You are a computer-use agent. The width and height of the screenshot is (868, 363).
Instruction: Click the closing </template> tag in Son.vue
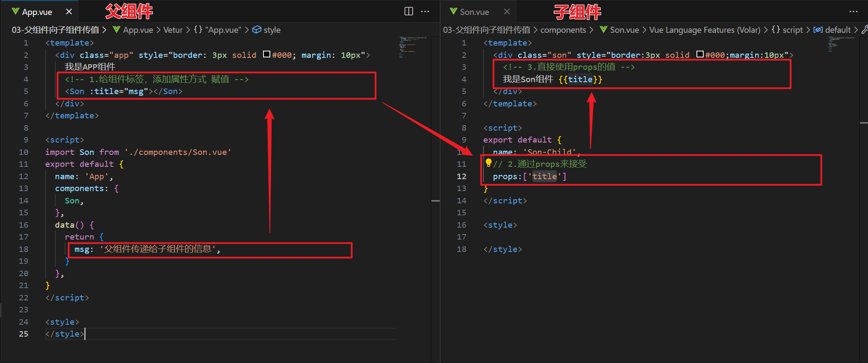coord(510,103)
